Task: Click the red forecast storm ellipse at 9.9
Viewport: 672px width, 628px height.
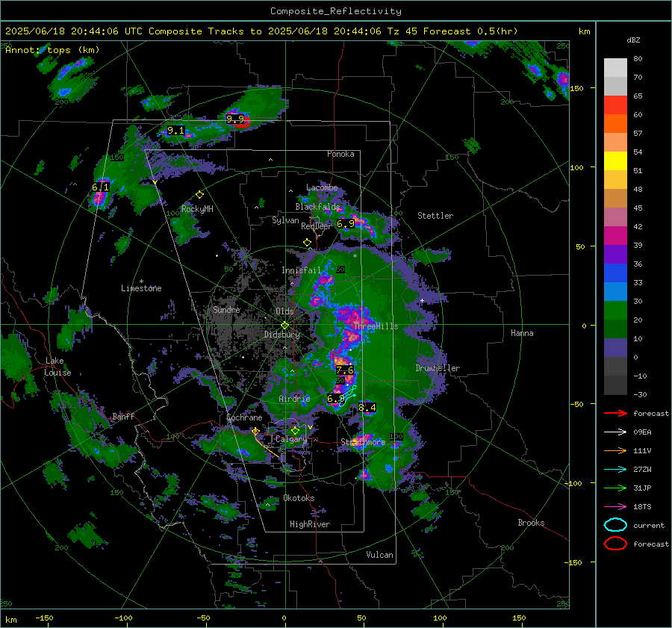Action: tap(241, 122)
